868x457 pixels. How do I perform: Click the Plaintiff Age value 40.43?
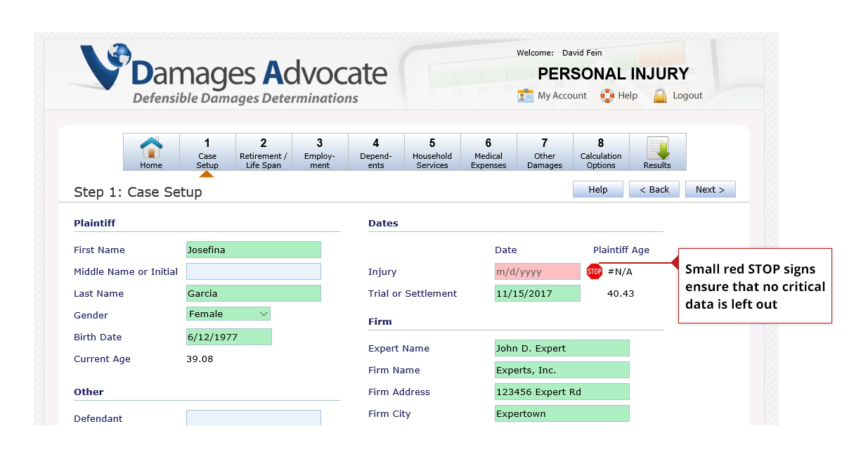(621, 293)
